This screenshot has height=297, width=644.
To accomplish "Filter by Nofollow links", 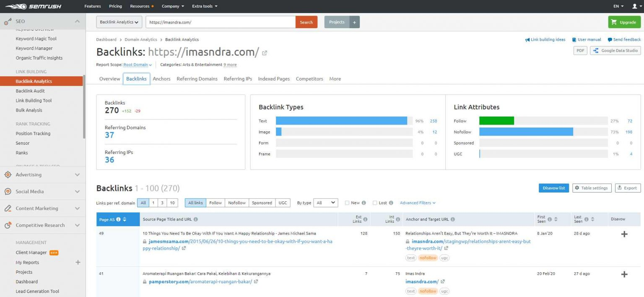I will [237, 203].
